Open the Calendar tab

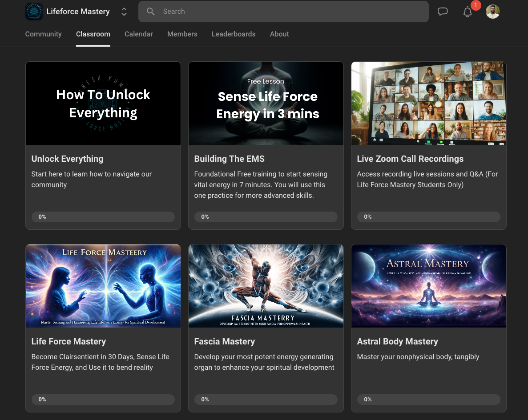pos(139,34)
